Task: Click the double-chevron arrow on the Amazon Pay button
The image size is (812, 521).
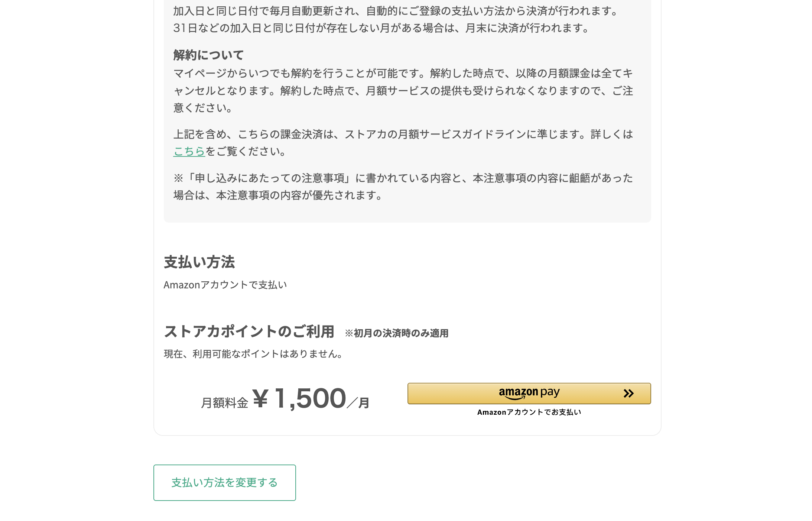Action: pyautogui.click(x=628, y=393)
